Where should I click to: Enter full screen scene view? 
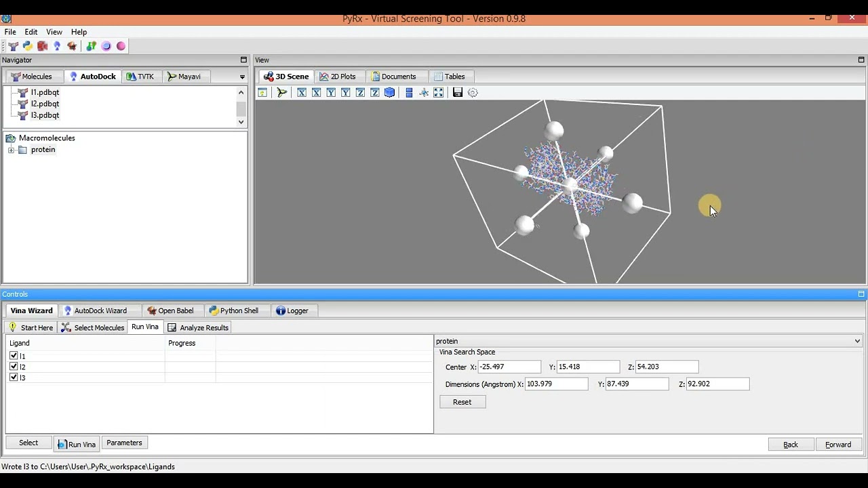click(438, 92)
